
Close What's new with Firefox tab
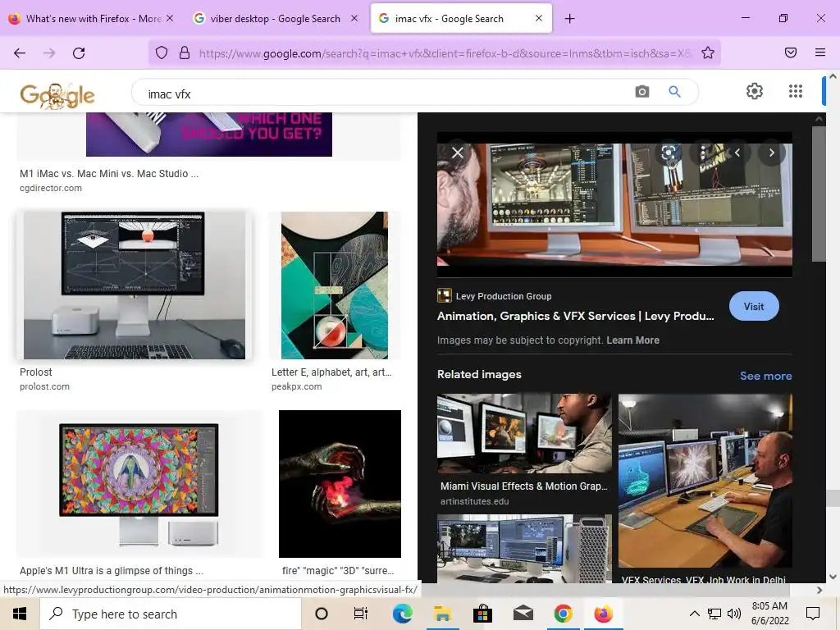click(x=170, y=18)
